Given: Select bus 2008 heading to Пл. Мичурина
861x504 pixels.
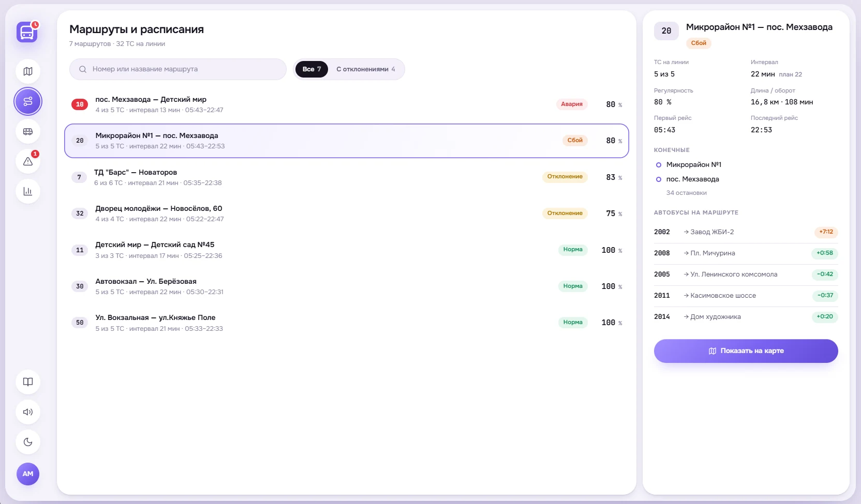Looking at the screenshot, I should 746,253.
